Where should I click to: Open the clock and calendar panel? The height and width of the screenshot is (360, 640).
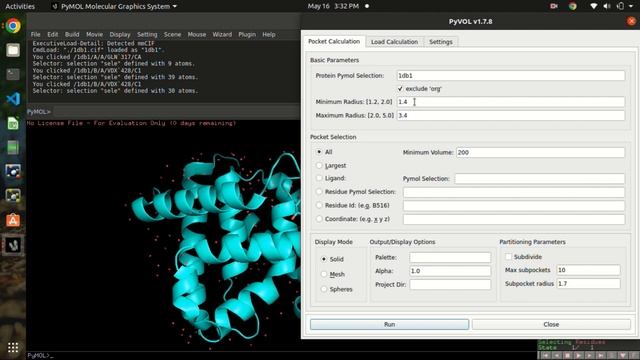point(333,6)
